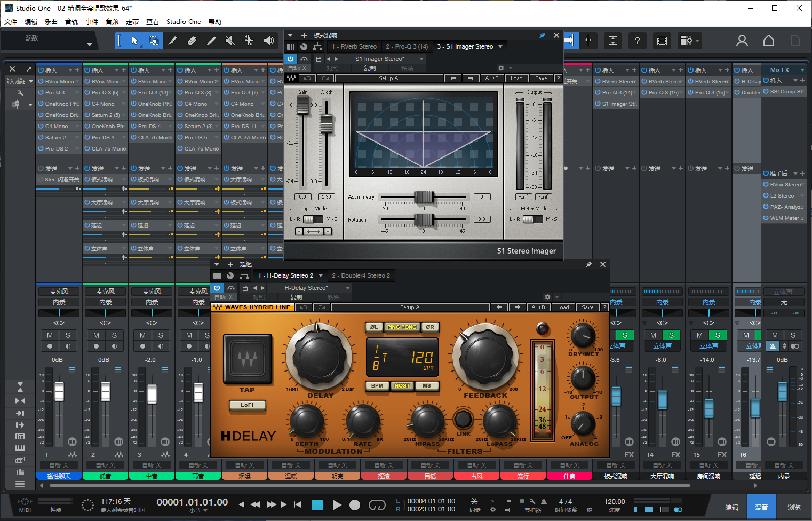Select the Paint pencil tool
The width and height of the screenshot is (812, 521).
point(211,41)
